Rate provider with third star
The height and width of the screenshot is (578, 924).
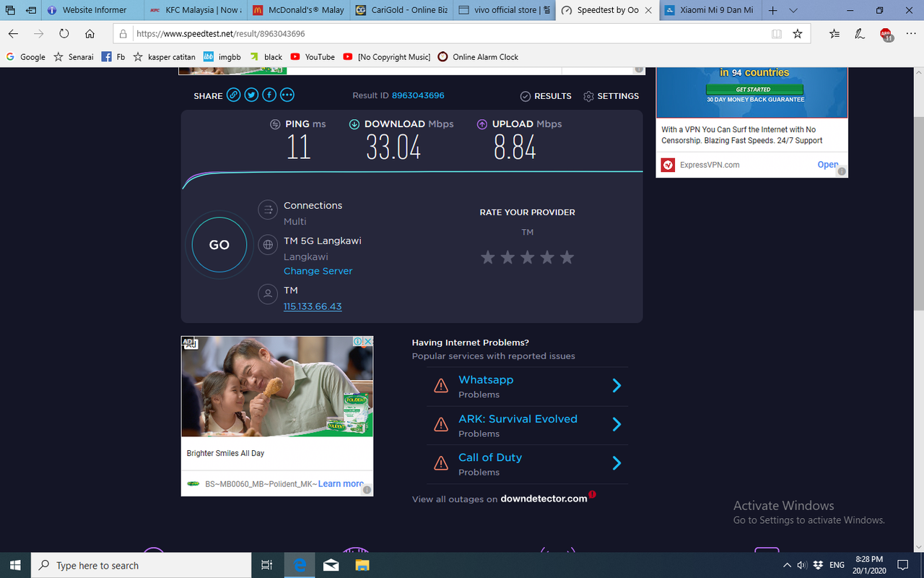click(528, 257)
